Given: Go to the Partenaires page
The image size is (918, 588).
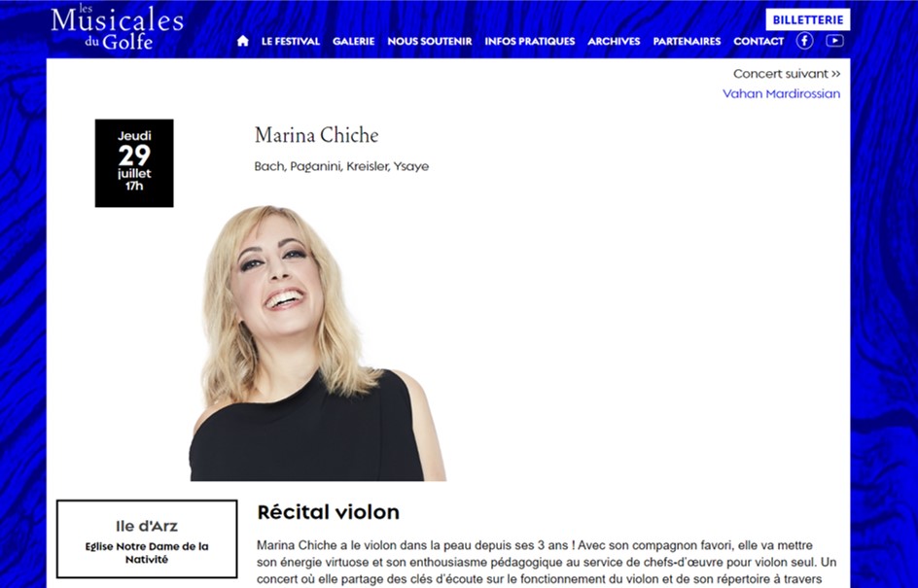Looking at the screenshot, I should 687,41.
